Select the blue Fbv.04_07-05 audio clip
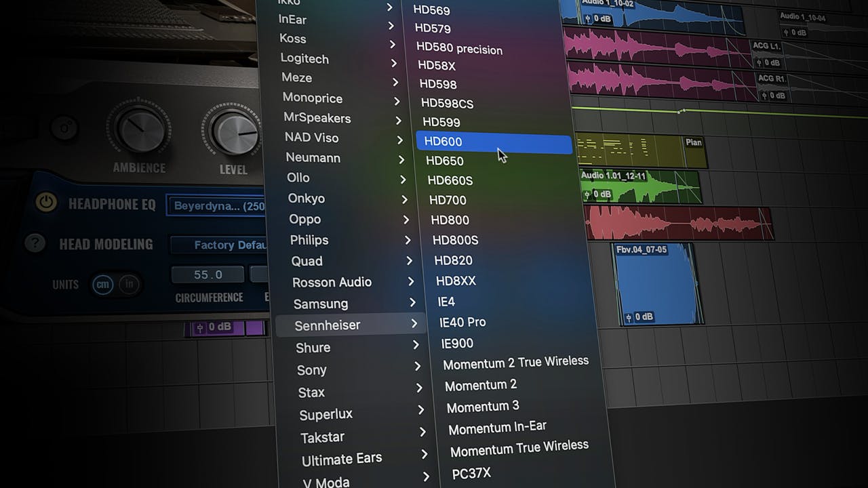 (654, 285)
